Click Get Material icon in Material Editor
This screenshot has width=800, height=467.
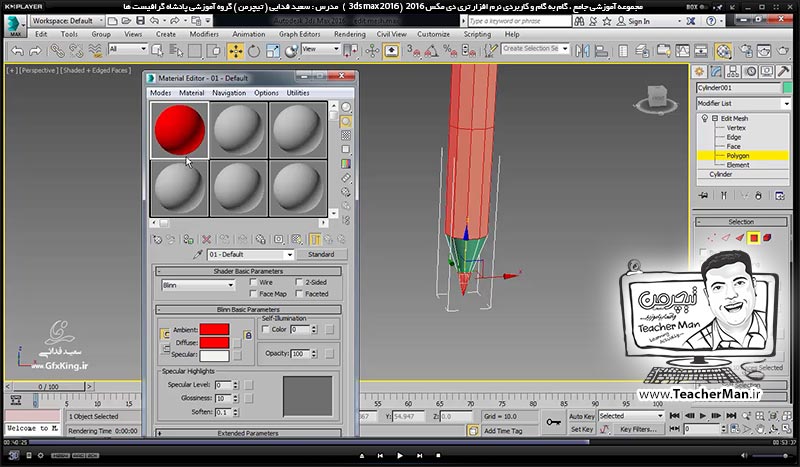coord(157,239)
